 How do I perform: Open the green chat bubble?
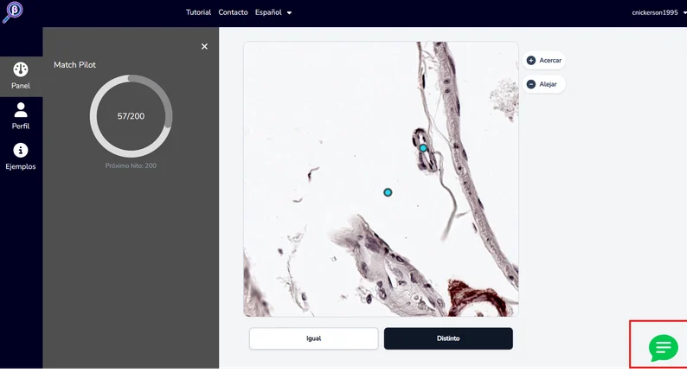[x=663, y=348]
